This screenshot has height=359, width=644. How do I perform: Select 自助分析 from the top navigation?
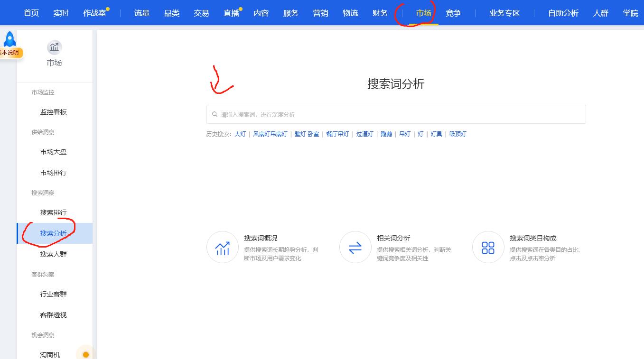pos(563,13)
